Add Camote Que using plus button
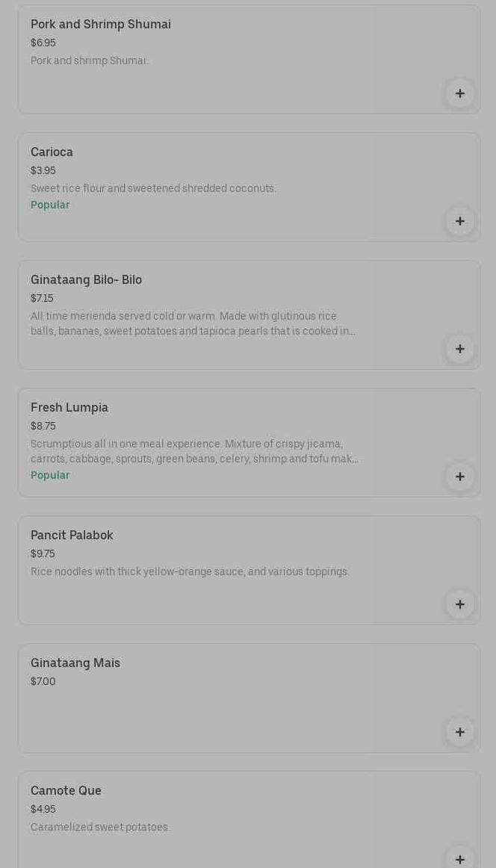This screenshot has height=868, width=496. point(459,858)
